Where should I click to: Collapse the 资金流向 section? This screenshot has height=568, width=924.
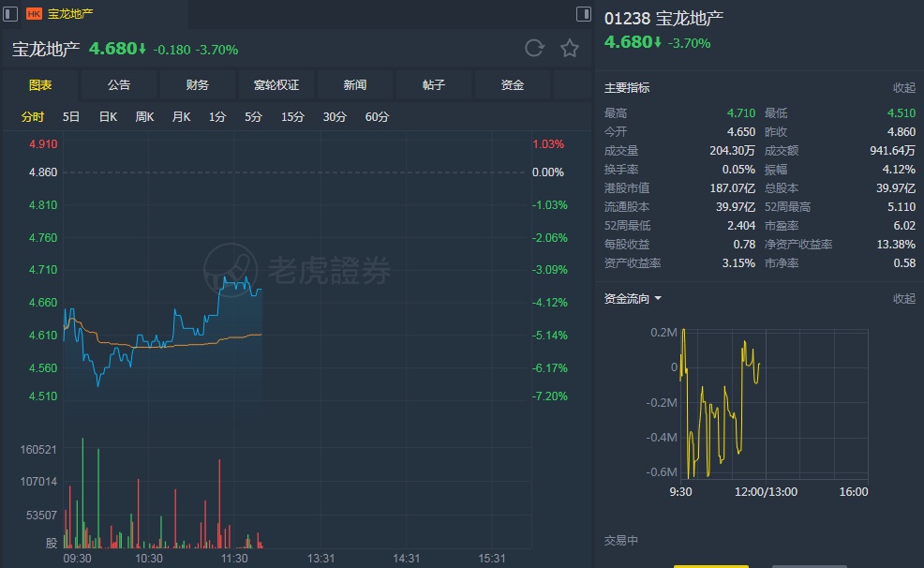pos(903,299)
